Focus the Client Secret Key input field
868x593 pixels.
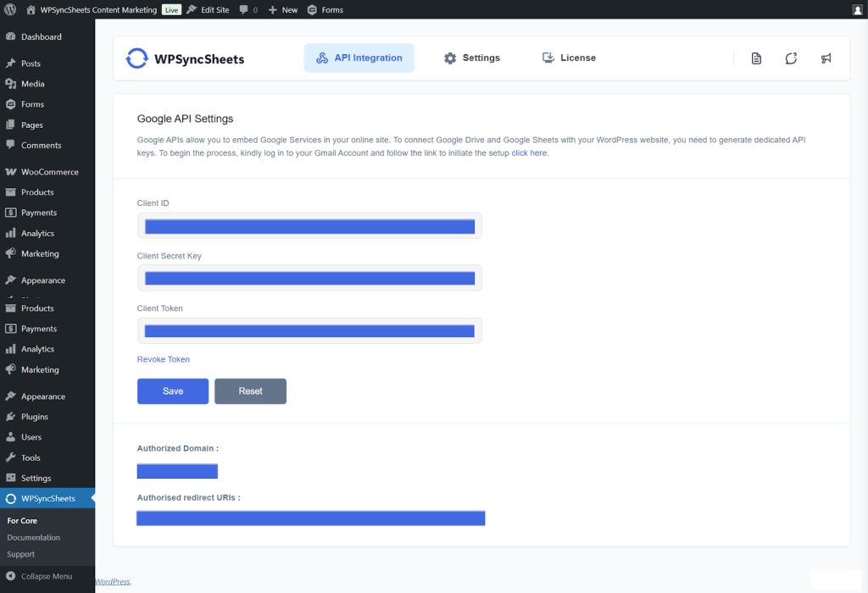309,278
